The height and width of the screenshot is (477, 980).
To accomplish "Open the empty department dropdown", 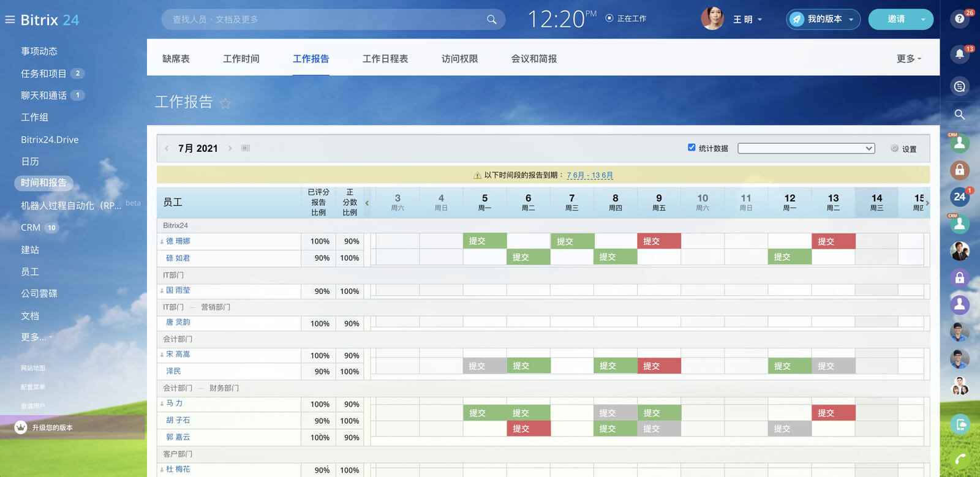I will pyautogui.click(x=806, y=148).
